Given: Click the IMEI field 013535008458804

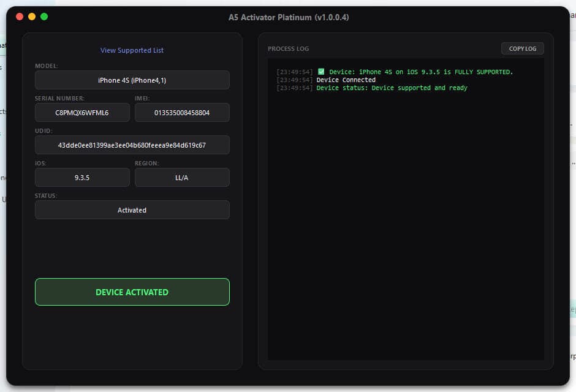Looking at the screenshot, I should (182, 112).
